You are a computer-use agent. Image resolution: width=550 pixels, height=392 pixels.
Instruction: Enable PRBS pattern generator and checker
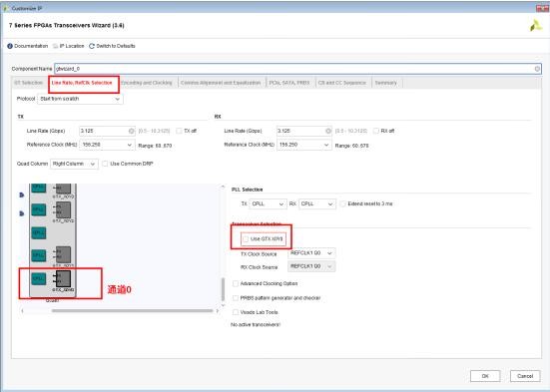point(236,298)
